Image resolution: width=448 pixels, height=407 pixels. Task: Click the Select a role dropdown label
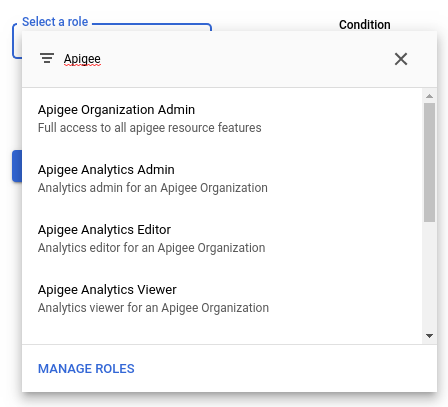pyautogui.click(x=55, y=22)
